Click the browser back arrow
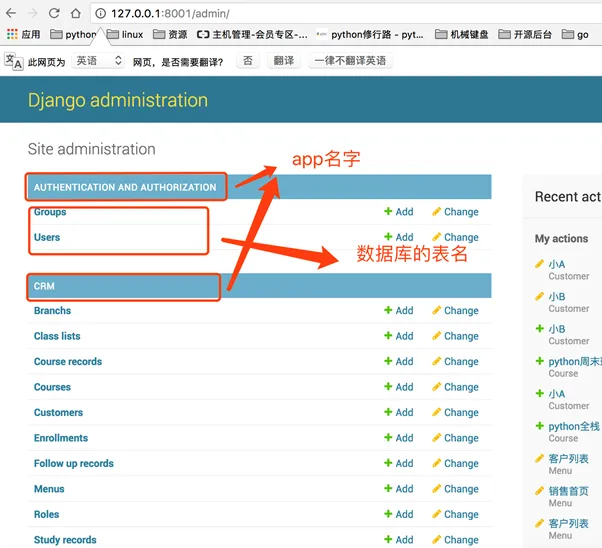Image resolution: width=602 pixels, height=548 pixels. [11, 13]
